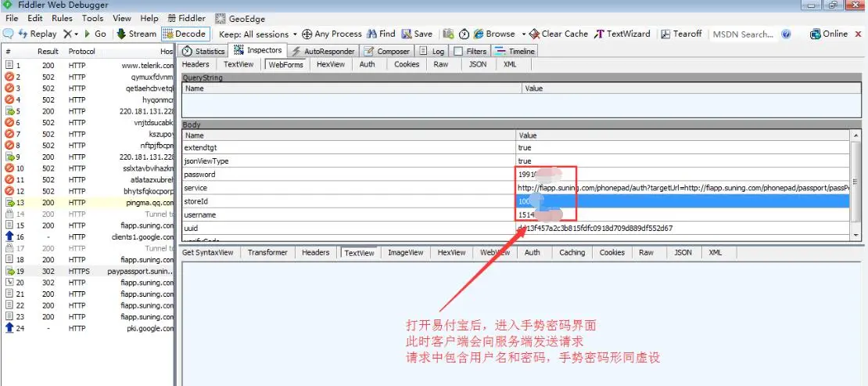The width and height of the screenshot is (868, 386).
Task: Select the uuid row in Body
Action: click(x=516, y=228)
